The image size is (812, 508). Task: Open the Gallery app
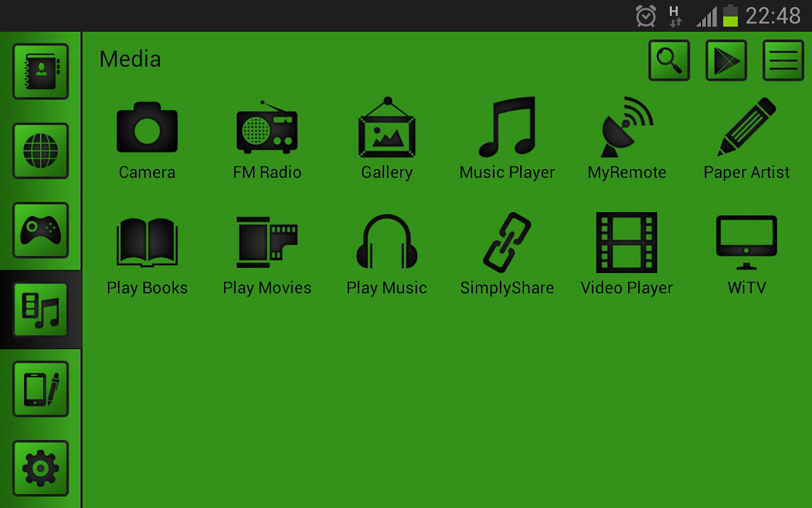pos(387,128)
